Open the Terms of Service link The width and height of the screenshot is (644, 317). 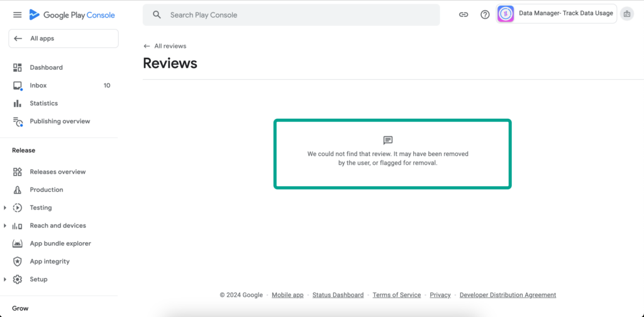396,295
